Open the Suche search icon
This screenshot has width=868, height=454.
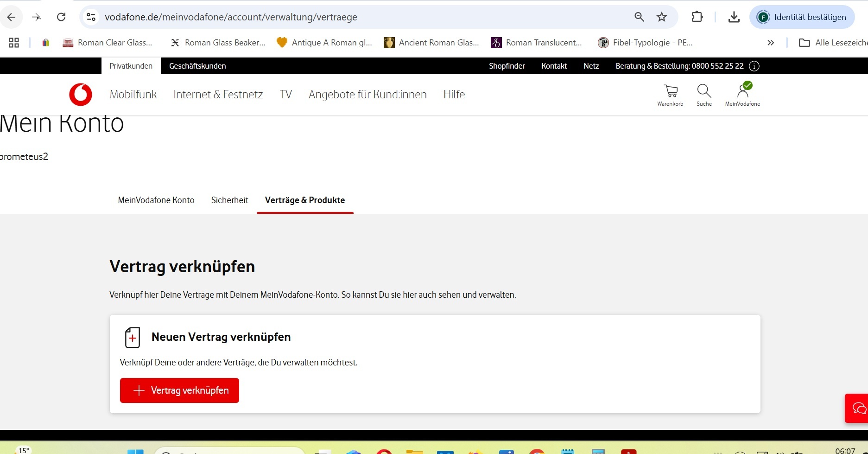(704, 95)
